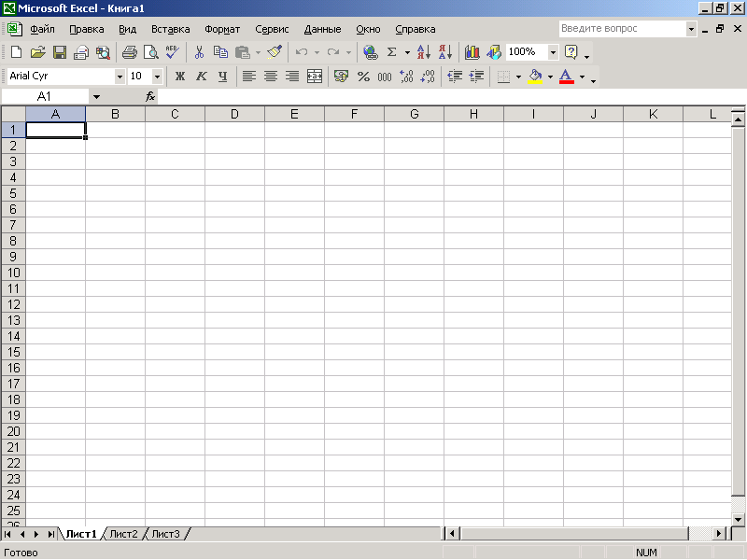The image size is (747, 560).
Task: Click the fx insert function button
Action: (x=150, y=97)
